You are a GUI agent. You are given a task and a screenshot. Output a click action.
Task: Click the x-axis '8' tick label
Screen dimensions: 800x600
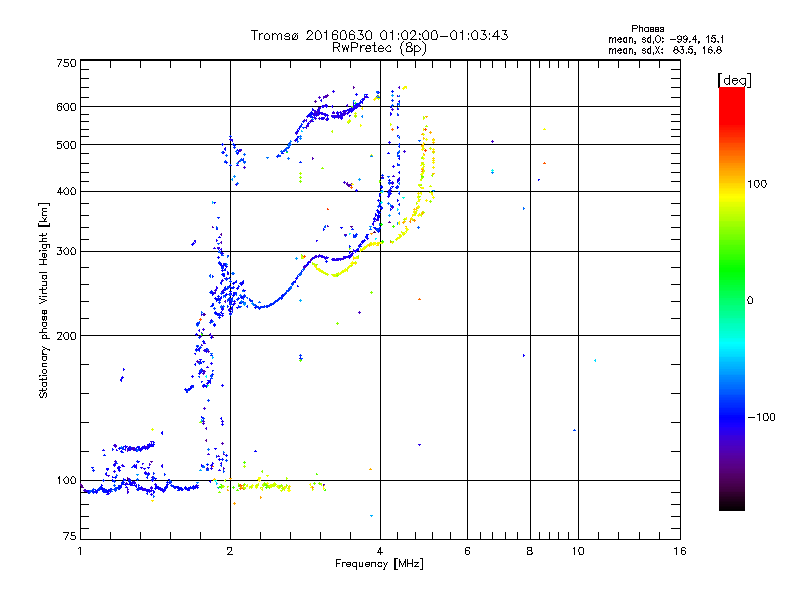pyautogui.click(x=530, y=551)
